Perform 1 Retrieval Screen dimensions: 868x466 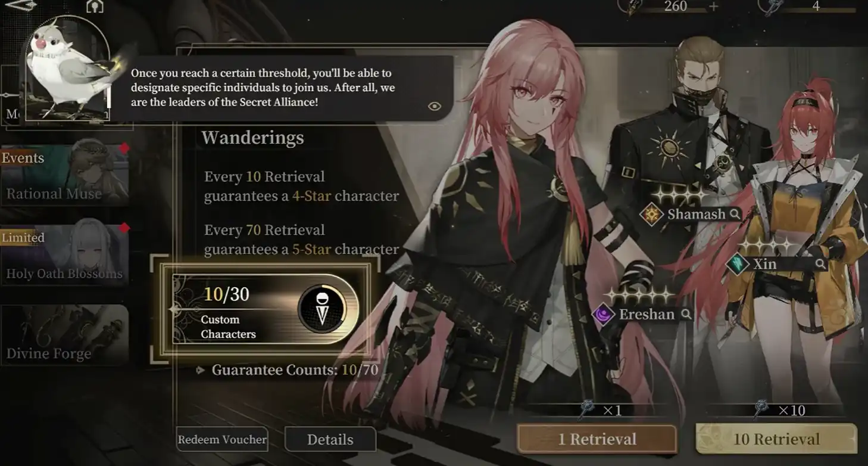tap(597, 439)
